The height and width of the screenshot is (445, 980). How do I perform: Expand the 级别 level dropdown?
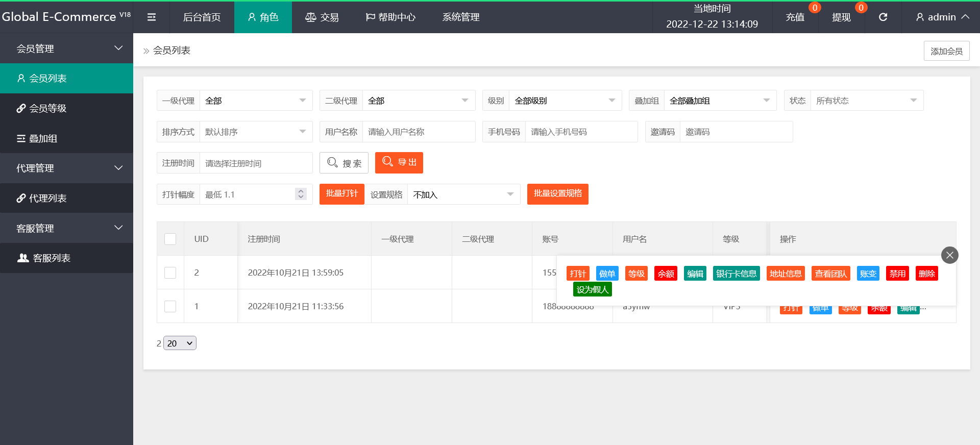pyautogui.click(x=565, y=101)
